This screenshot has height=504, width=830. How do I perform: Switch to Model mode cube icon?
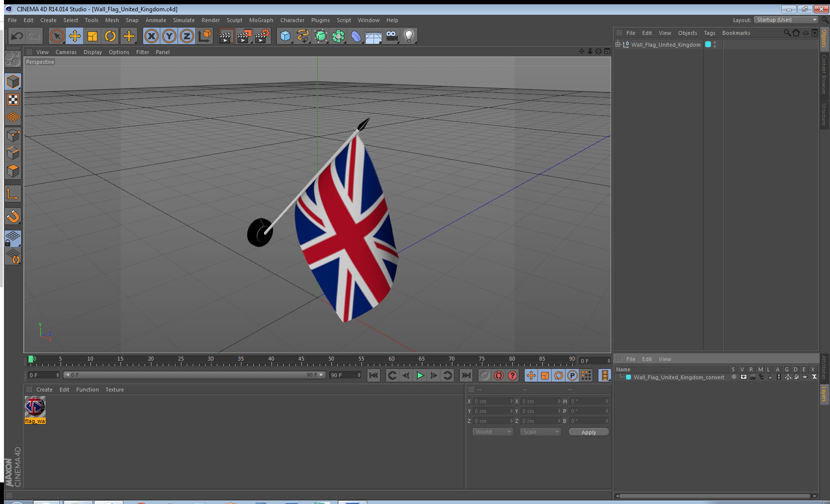[x=13, y=82]
